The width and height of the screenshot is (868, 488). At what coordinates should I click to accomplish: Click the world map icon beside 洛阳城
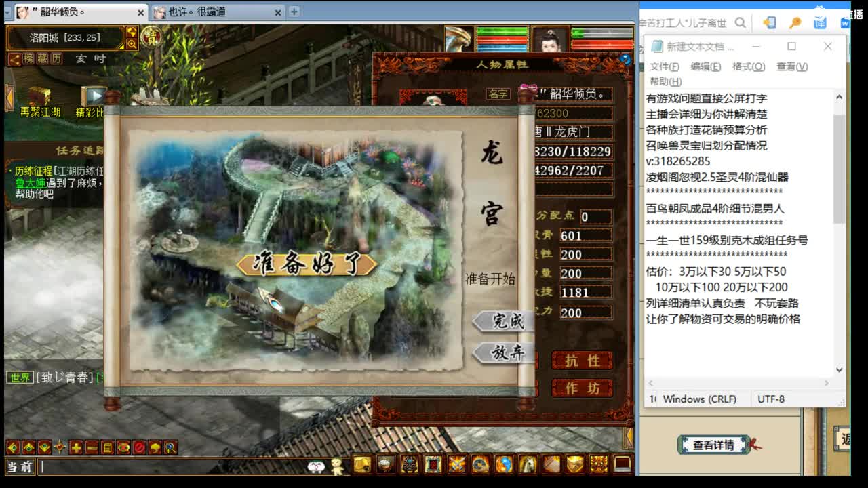[x=132, y=32]
